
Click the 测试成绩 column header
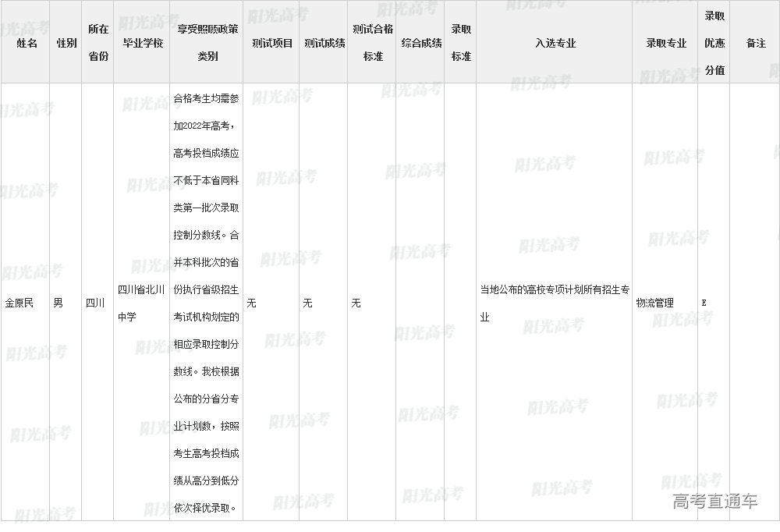click(324, 44)
